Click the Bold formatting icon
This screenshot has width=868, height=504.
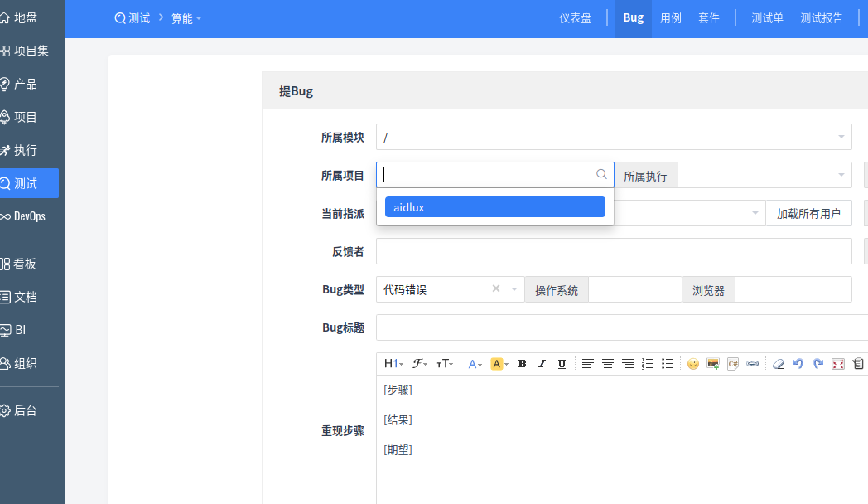522,364
